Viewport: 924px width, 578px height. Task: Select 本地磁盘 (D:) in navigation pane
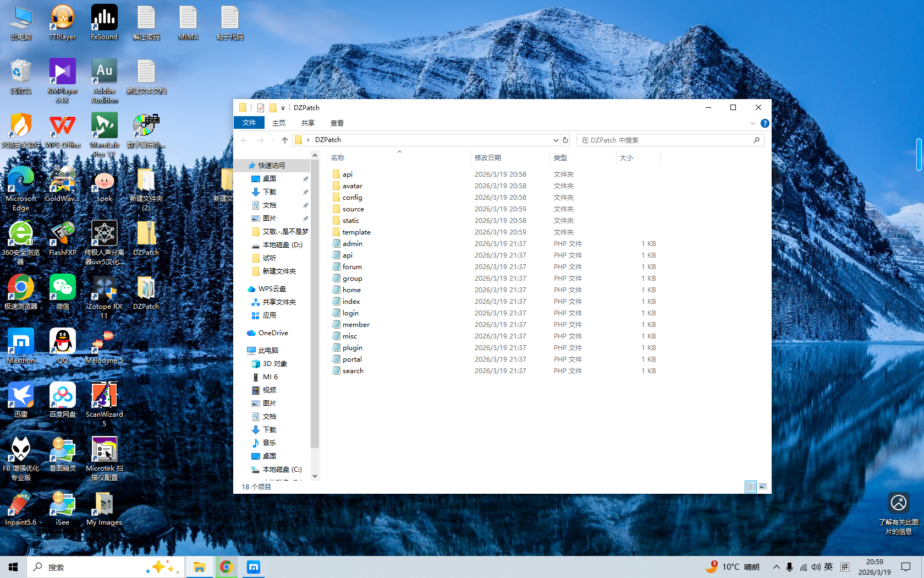click(282, 245)
